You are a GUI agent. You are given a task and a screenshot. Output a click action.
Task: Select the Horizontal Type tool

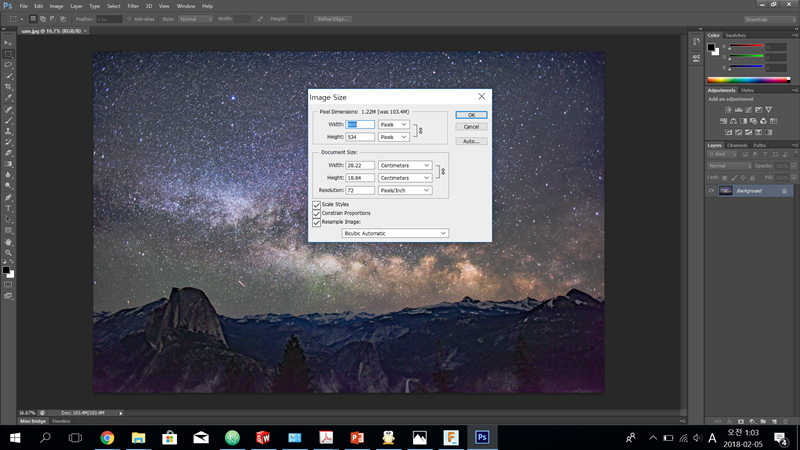8,209
